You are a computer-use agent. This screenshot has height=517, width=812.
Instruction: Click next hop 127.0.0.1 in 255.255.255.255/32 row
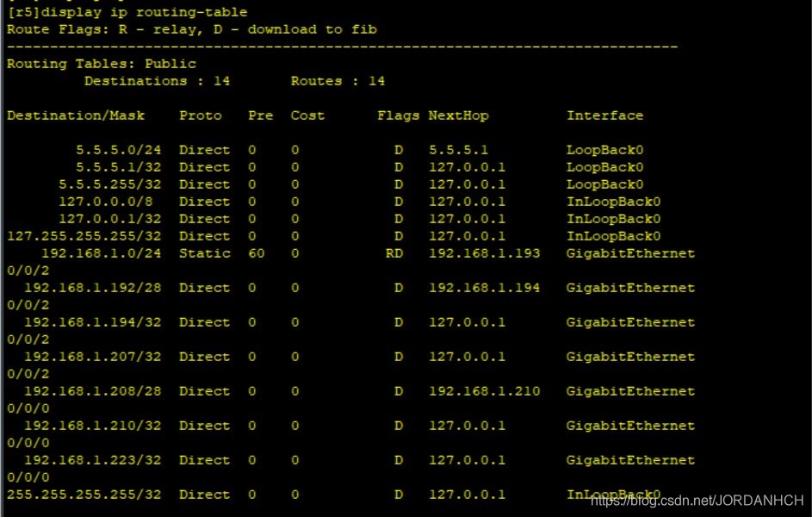click(x=467, y=495)
